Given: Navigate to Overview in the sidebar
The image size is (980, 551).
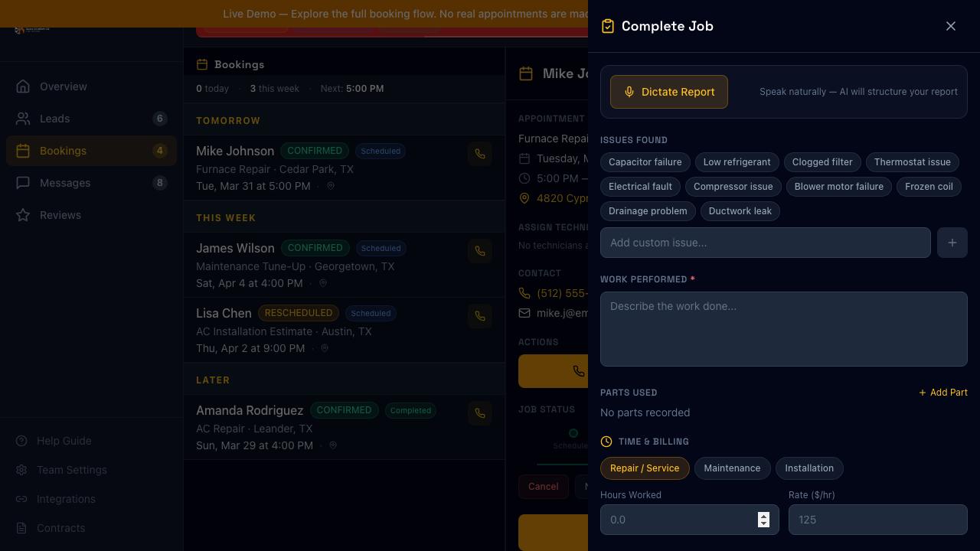Looking at the screenshot, I should [x=63, y=86].
